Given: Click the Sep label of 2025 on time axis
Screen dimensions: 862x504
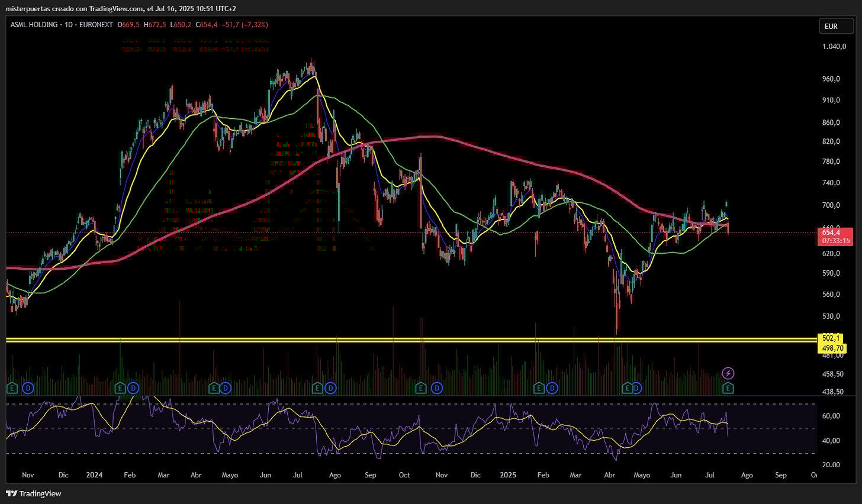Looking at the screenshot, I should tap(781, 475).
